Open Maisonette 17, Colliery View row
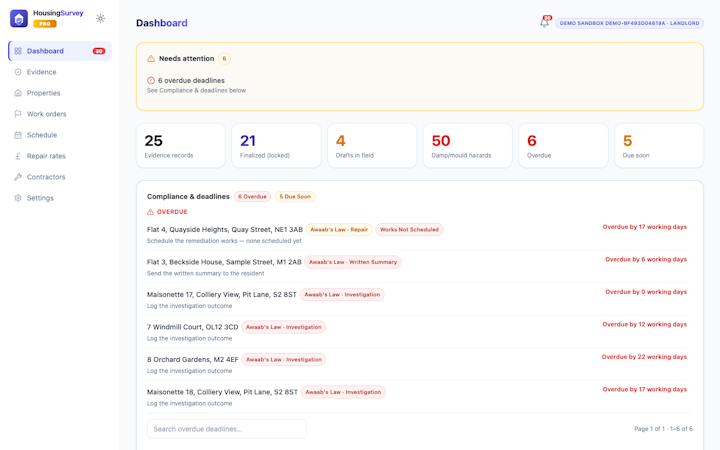This screenshot has width=720, height=450. tap(419, 299)
